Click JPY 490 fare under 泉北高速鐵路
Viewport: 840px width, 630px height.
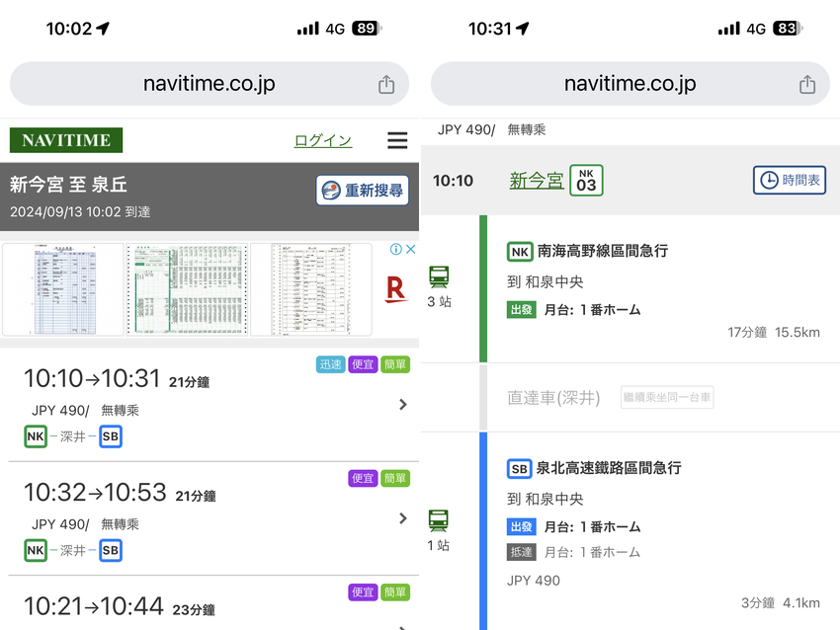[533, 581]
